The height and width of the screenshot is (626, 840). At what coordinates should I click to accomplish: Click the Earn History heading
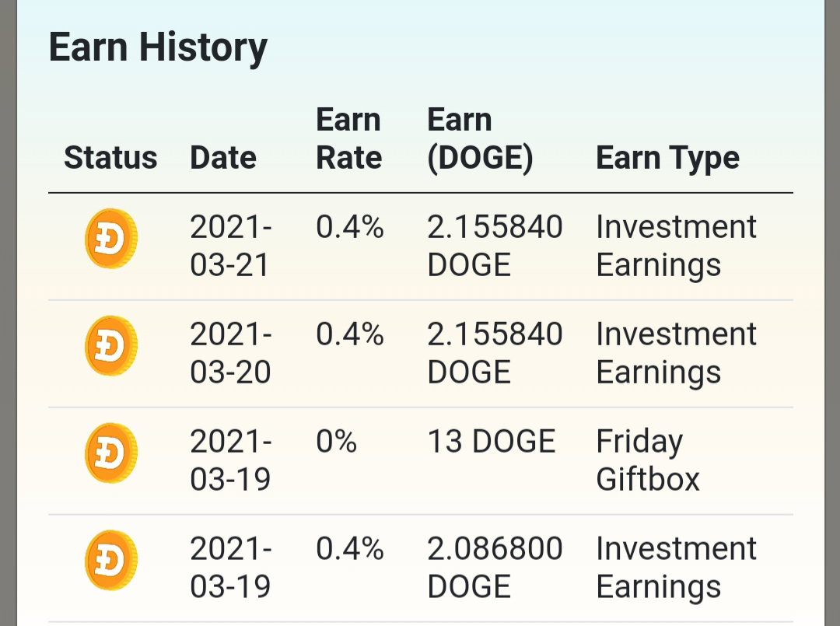click(x=158, y=48)
